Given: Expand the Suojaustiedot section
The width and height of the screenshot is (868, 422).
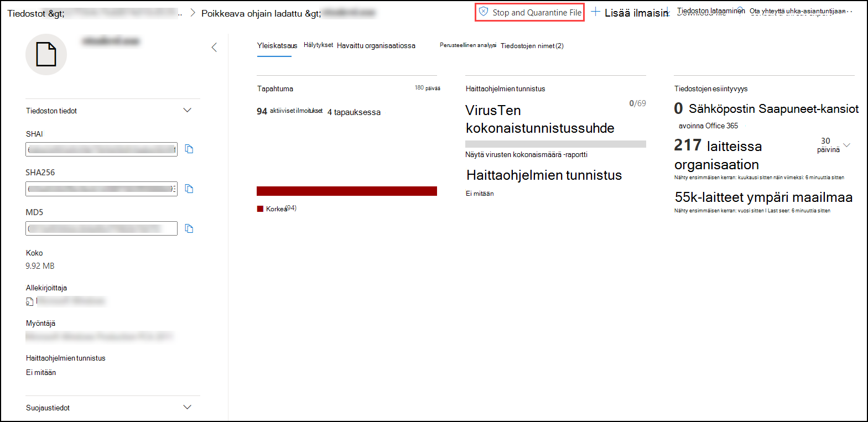Looking at the screenshot, I should point(187,407).
